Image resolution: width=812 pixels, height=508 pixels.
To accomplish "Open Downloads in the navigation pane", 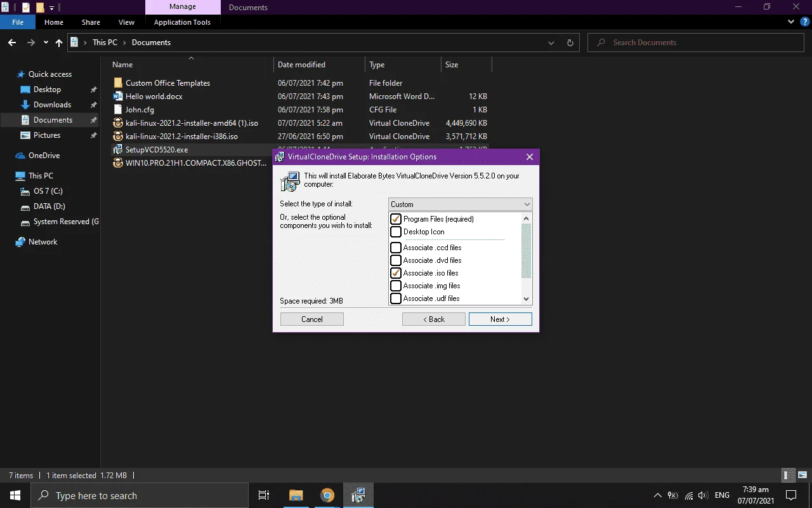I will click(x=52, y=105).
